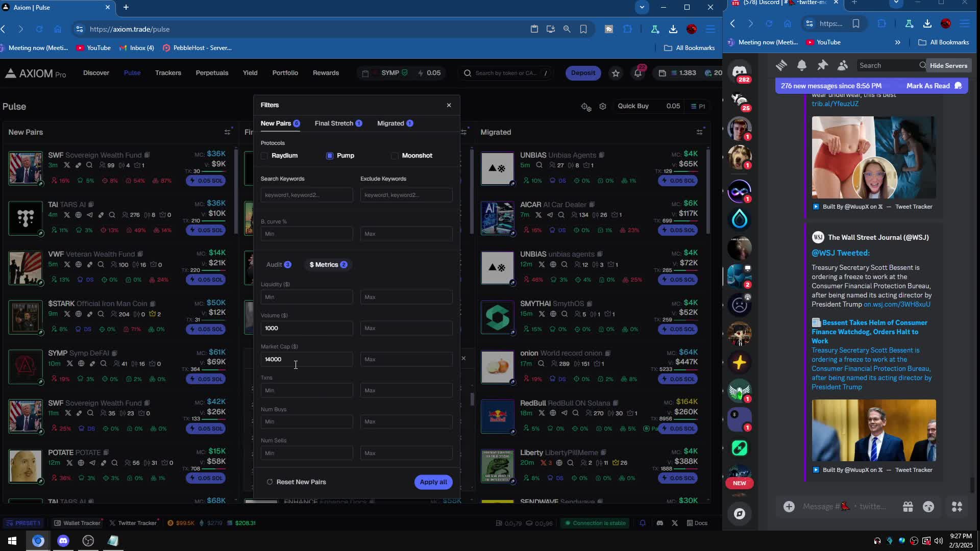980x551 pixels.
Task: Select the P1 preset toggle
Action: click(698, 106)
